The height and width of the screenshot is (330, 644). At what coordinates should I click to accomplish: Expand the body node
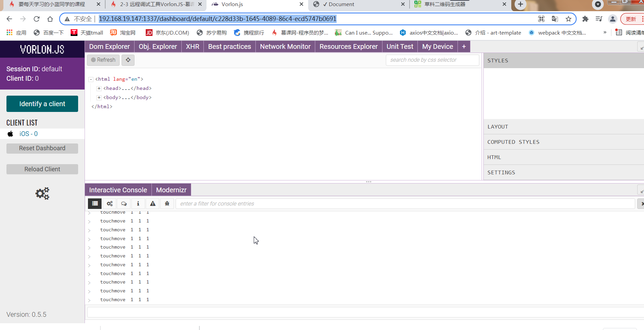click(99, 98)
